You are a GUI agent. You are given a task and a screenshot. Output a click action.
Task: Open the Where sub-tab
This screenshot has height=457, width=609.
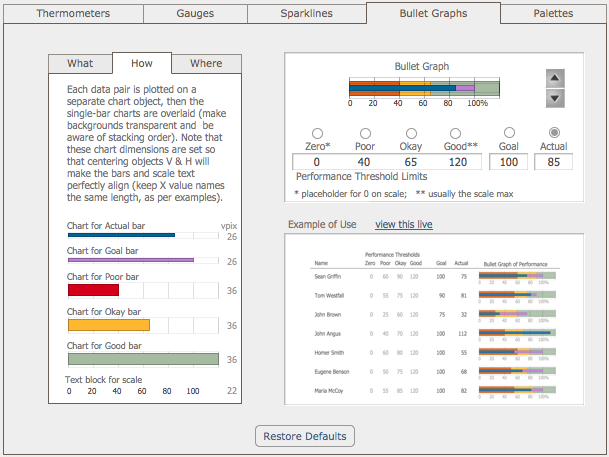(206, 63)
